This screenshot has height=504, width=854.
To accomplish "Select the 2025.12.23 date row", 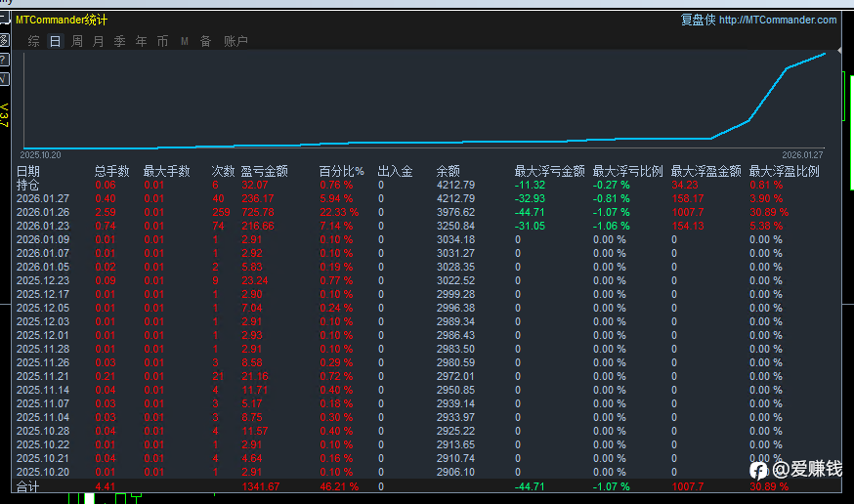I will [x=426, y=281].
